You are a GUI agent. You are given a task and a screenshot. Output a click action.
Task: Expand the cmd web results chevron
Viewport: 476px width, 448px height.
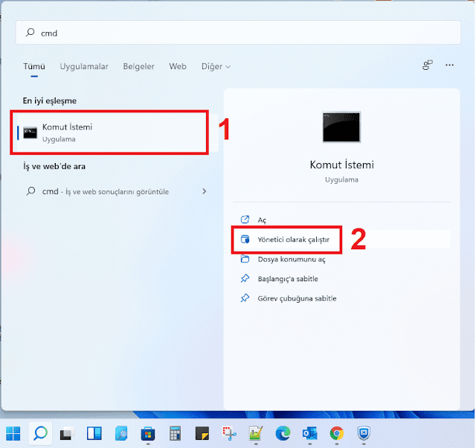205,191
